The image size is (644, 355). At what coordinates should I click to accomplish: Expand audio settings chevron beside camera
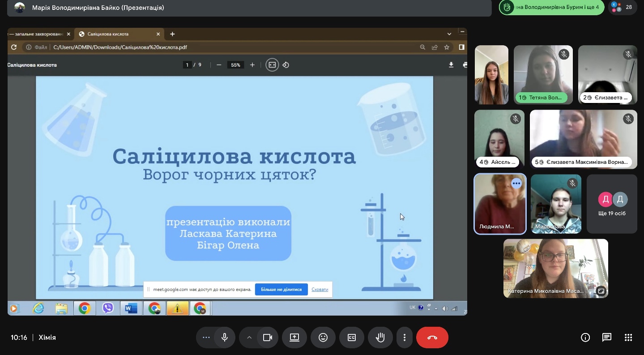pyautogui.click(x=249, y=338)
